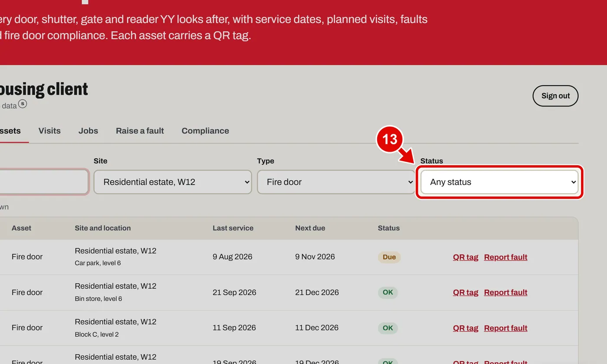The width and height of the screenshot is (607, 364).
Task: Click Fire door in the 9 Aug 2026 row
Action: coord(27,257)
